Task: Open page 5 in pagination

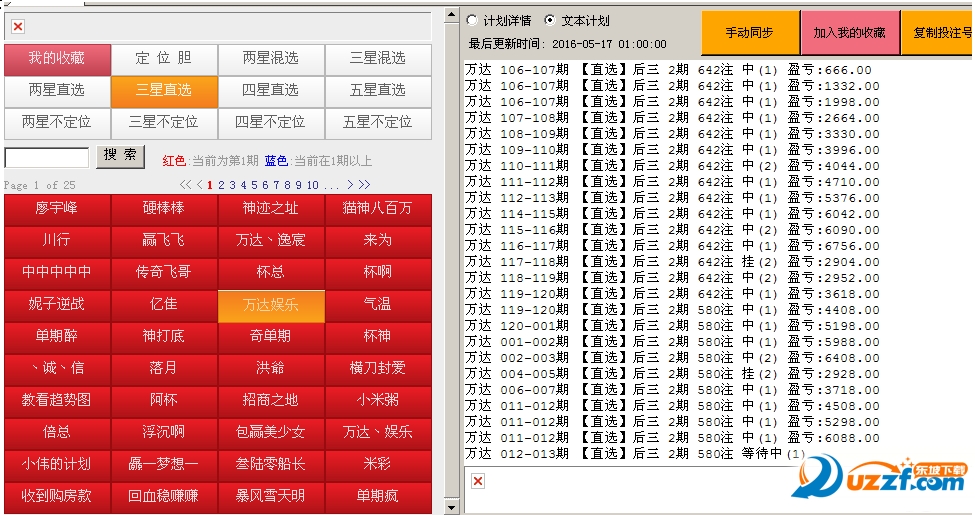Action: [254, 185]
